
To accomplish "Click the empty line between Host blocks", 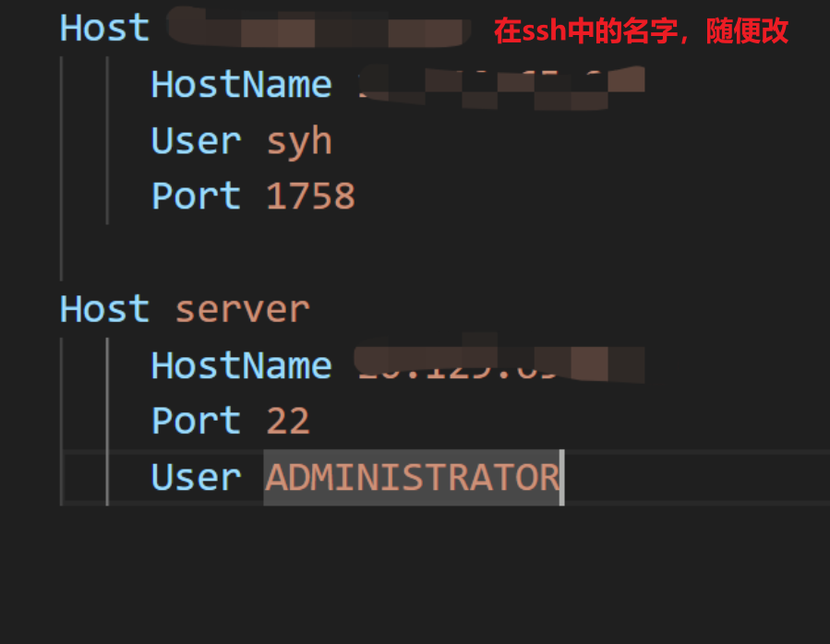I will [445, 253].
